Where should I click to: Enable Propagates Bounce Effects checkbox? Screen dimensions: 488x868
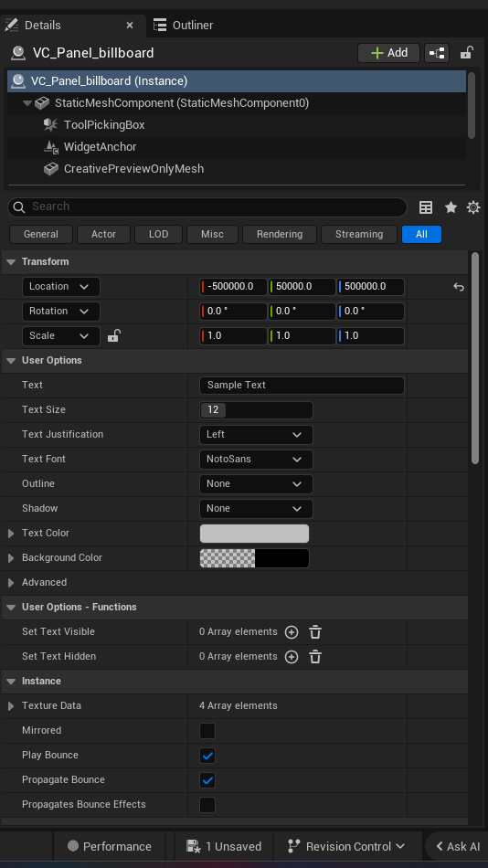coord(207,805)
